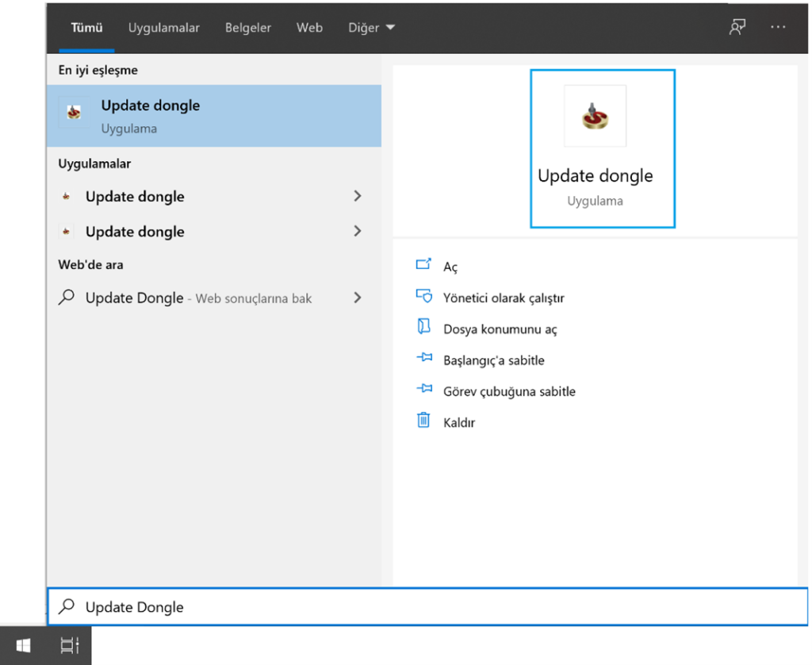Click the Update dongle icon in best match

(x=74, y=114)
